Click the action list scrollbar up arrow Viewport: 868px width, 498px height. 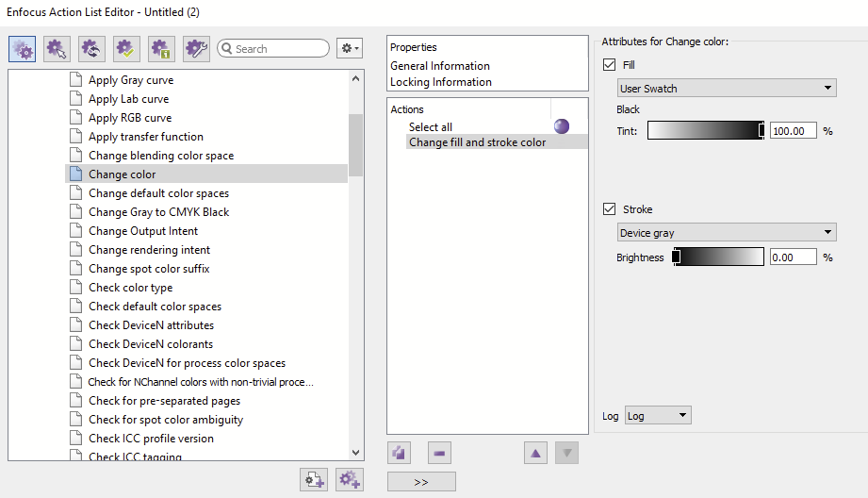coord(356,78)
